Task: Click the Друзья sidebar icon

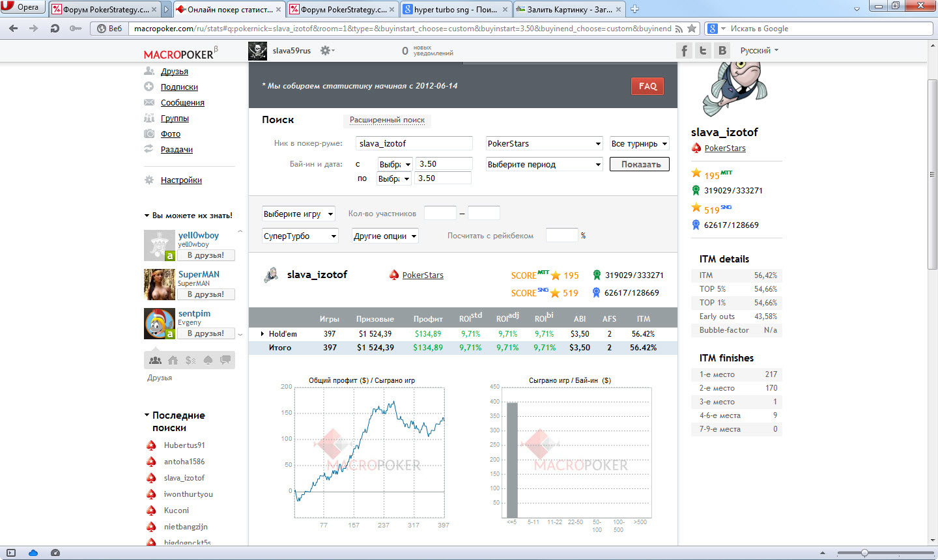Action: pyautogui.click(x=149, y=71)
